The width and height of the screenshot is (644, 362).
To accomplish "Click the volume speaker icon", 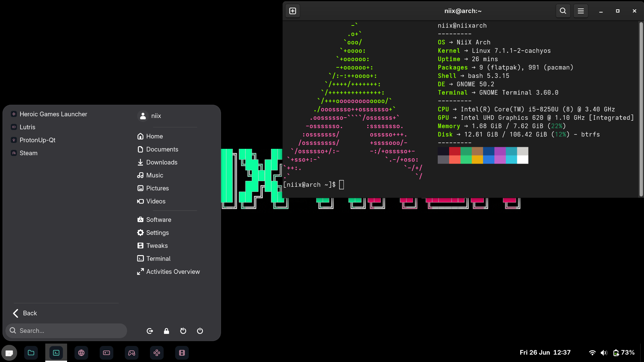I will point(604,353).
